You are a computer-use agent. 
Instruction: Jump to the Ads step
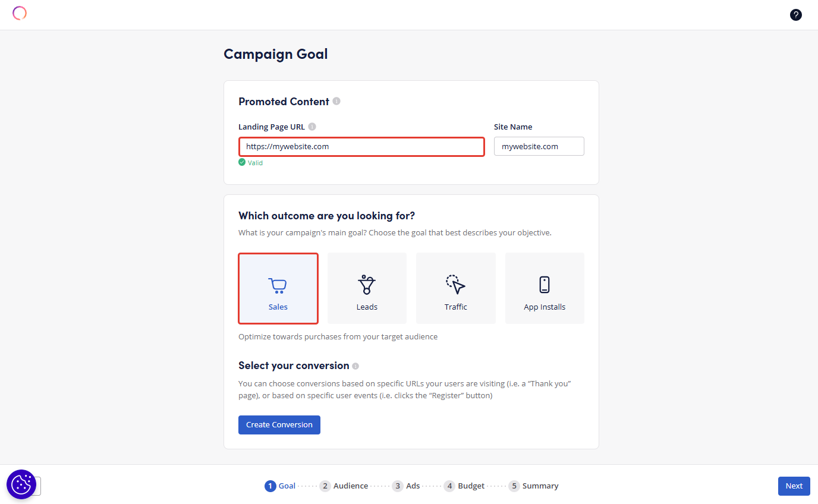[406, 486]
